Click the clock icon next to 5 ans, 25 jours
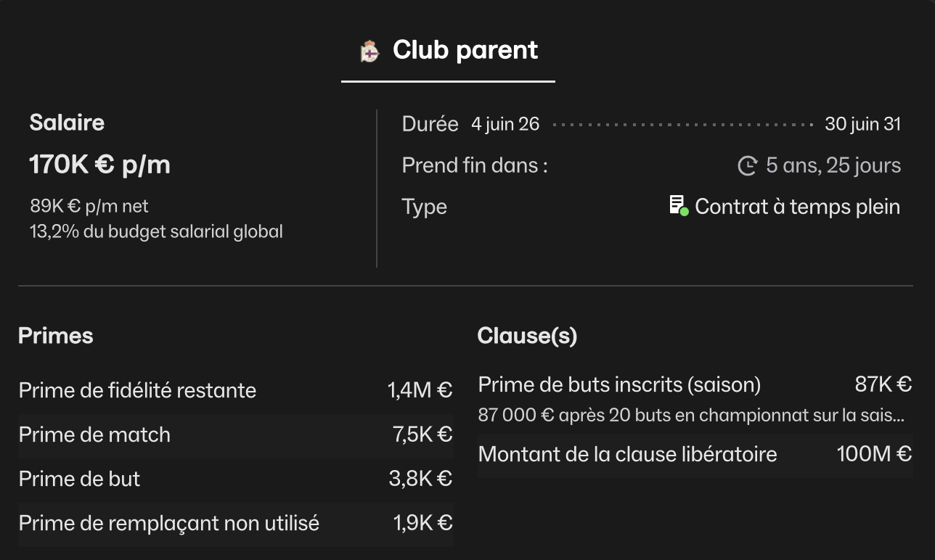 pyautogui.click(x=747, y=166)
